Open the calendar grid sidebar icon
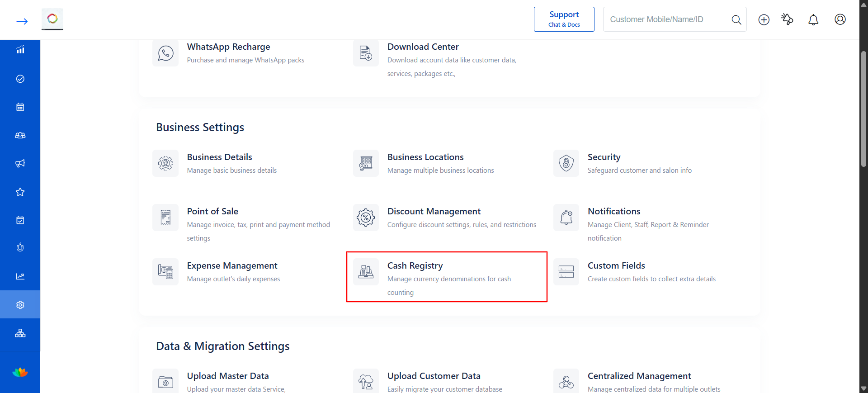Viewport: 868px width, 393px height. pos(20,107)
